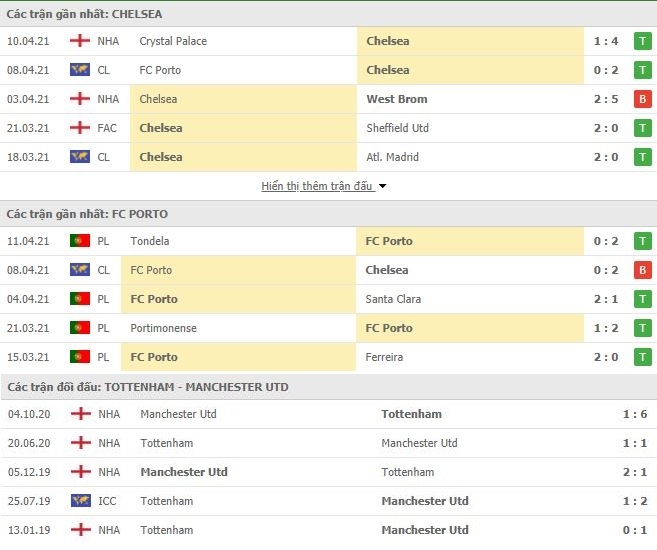Click Portugal flag icon for Tondela match
This screenshot has height=550, width=657.
(x=80, y=241)
